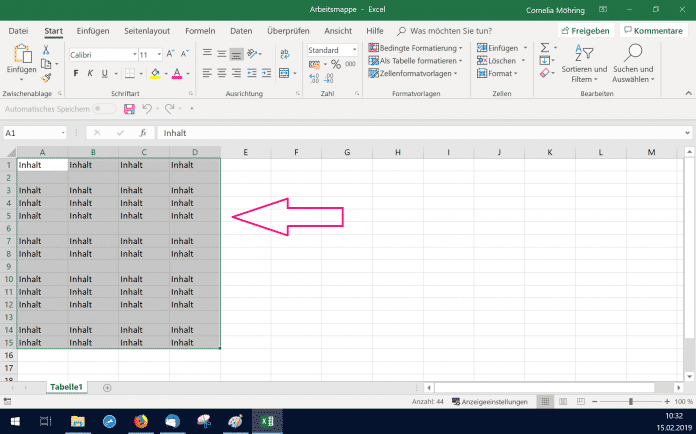Click the insert function fx icon
Screen dimensions: 696x434
143,132
